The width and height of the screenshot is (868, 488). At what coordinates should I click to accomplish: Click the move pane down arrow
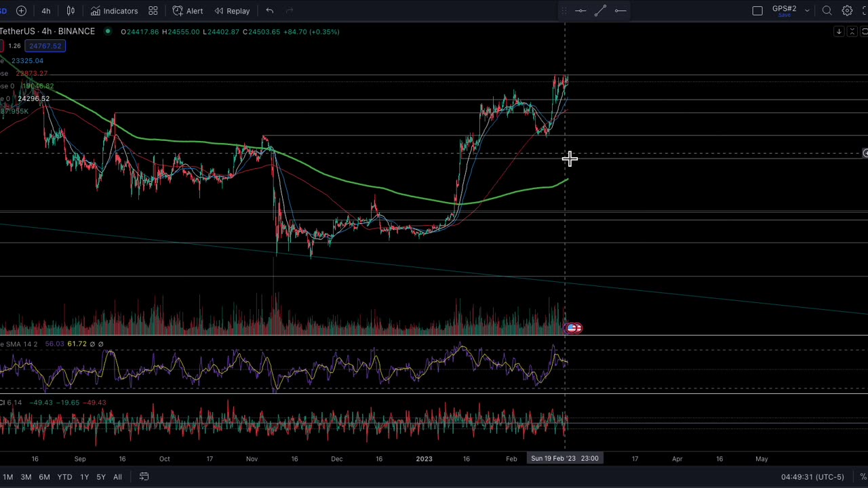click(x=839, y=32)
